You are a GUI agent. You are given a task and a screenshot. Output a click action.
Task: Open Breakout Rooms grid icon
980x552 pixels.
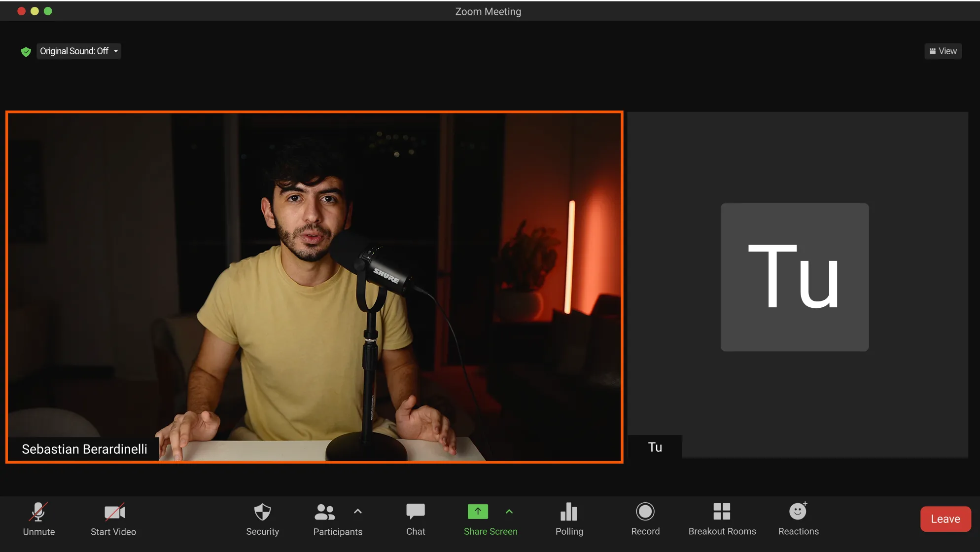point(722,512)
